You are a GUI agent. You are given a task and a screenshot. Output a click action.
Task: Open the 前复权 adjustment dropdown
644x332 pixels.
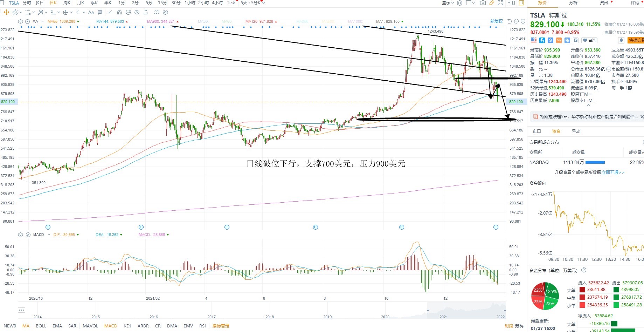[x=497, y=21]
